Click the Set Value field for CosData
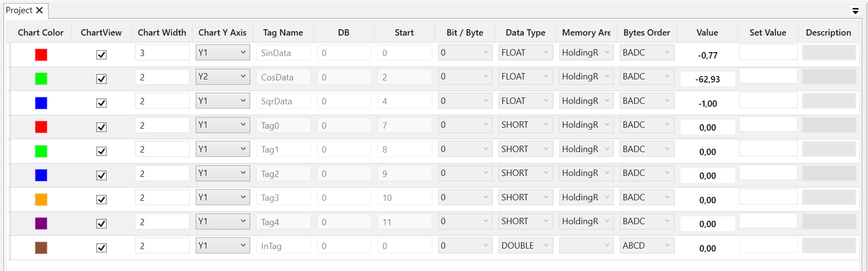The width and height of the screenshot is (868, 271). pos(768,76)
